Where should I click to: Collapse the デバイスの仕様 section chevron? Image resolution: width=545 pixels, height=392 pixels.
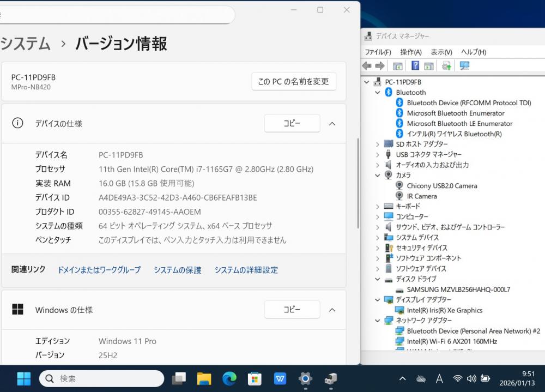coord(332,124)
